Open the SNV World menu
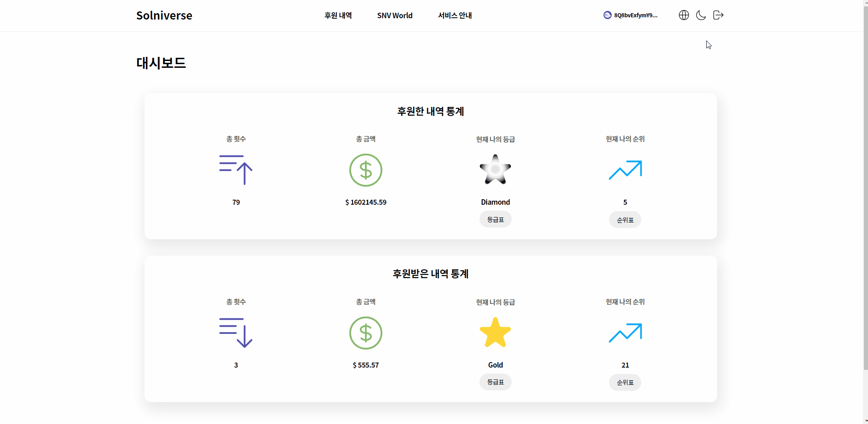 (395, 15)
